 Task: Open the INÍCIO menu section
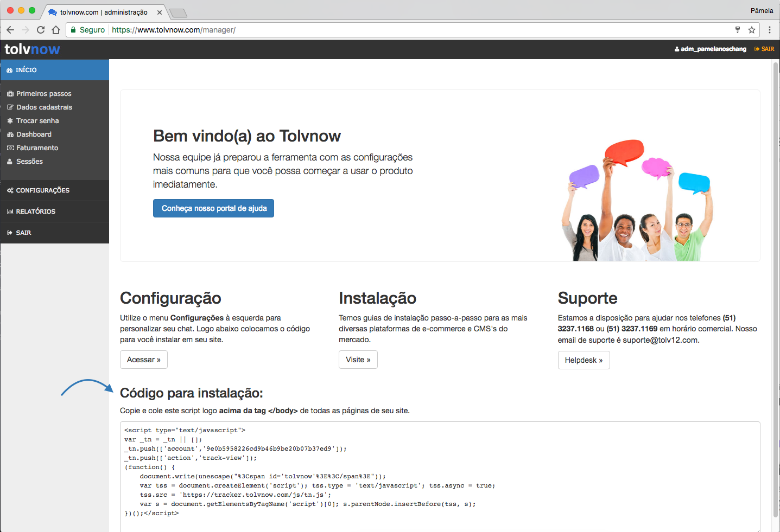(x=54, y=70)
